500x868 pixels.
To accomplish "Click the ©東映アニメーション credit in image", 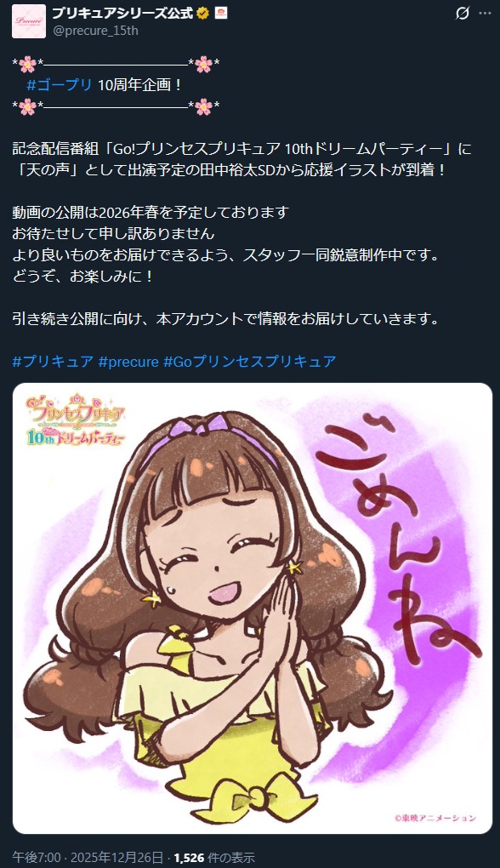I will (x=435, y=818).
